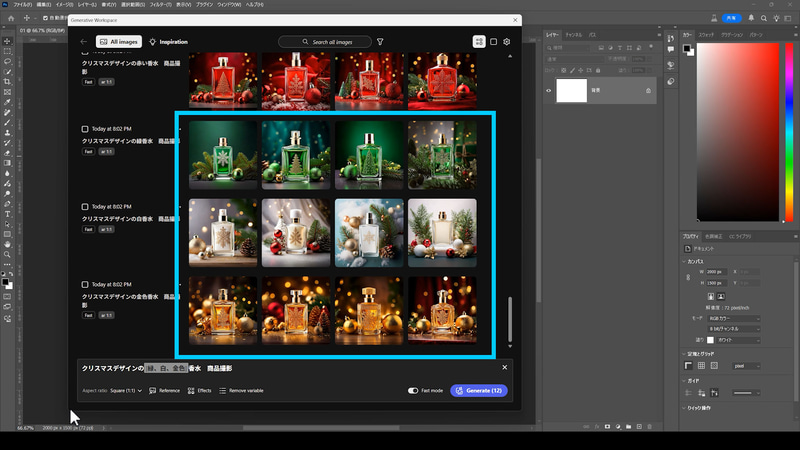Viewport: 800px width, 450px height.
Task: Click the Generate (12) button
Action: (x=479, y=390)
